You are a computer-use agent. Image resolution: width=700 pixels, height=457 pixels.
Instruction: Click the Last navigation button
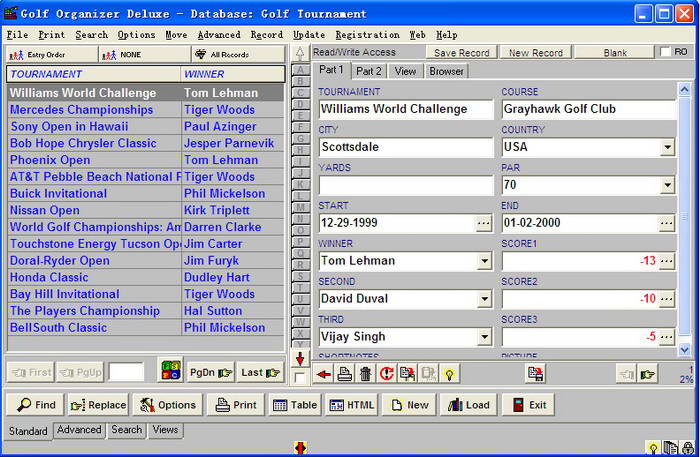pyautogui.click(x=260, y=372)
